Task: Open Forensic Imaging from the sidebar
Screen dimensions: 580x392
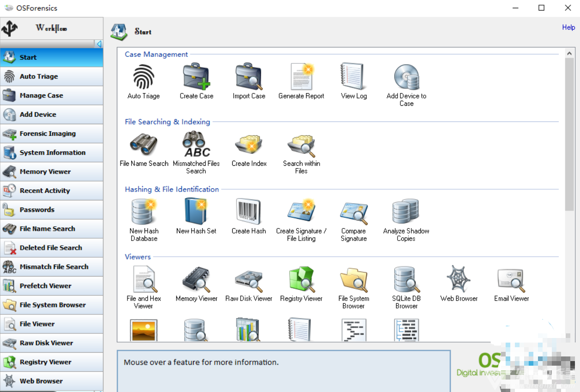Action: pos(52,133)
